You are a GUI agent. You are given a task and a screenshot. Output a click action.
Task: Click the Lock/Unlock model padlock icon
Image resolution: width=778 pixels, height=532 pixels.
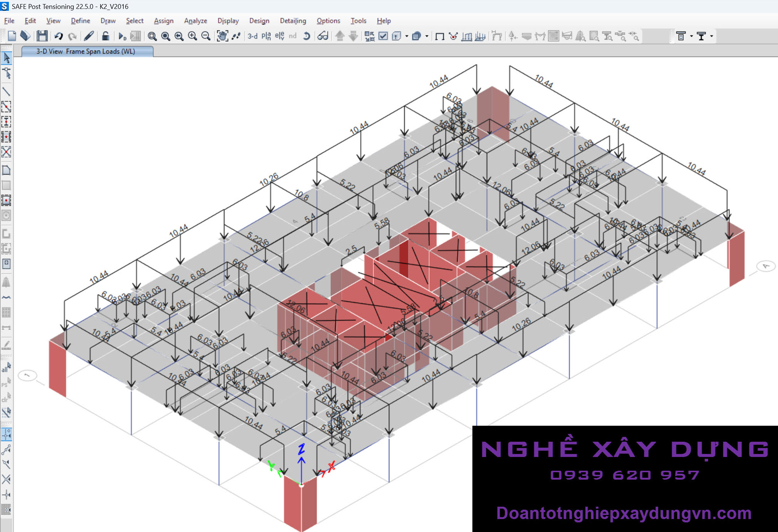coord(105,36)
